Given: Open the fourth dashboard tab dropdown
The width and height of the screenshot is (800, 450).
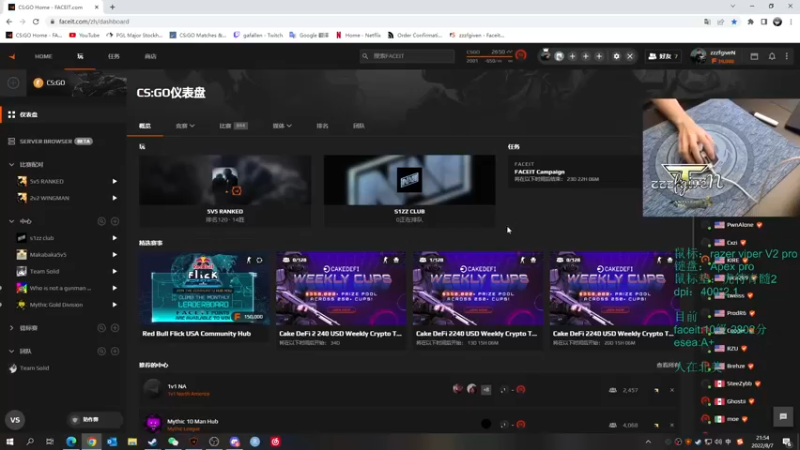Looking at the screenshot, I should 282,126.
